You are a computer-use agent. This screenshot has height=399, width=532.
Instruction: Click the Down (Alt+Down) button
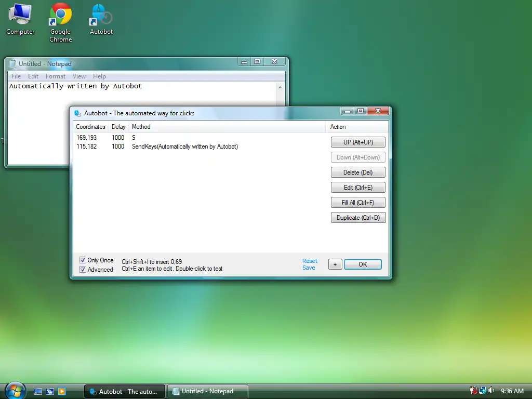(x=358, y=157)
